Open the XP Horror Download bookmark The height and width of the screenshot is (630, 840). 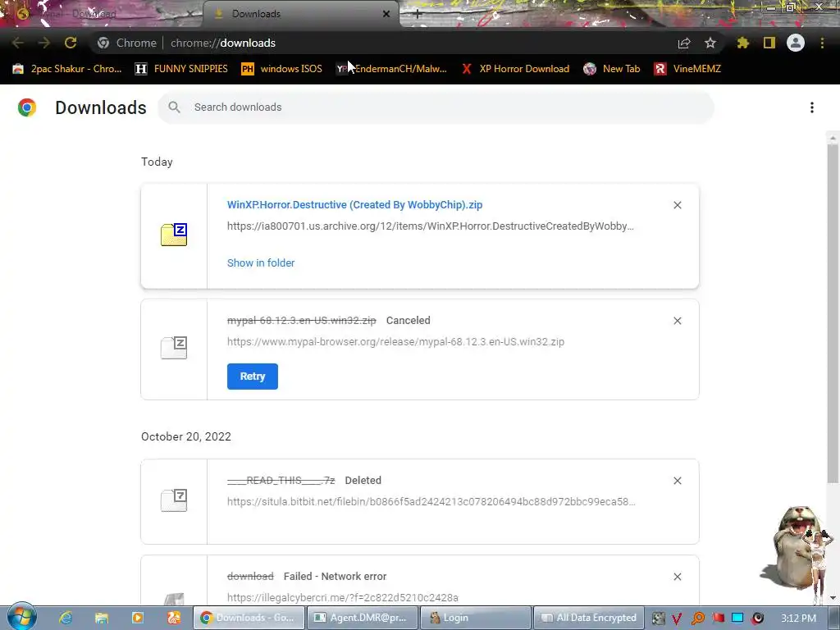(515, 69)
